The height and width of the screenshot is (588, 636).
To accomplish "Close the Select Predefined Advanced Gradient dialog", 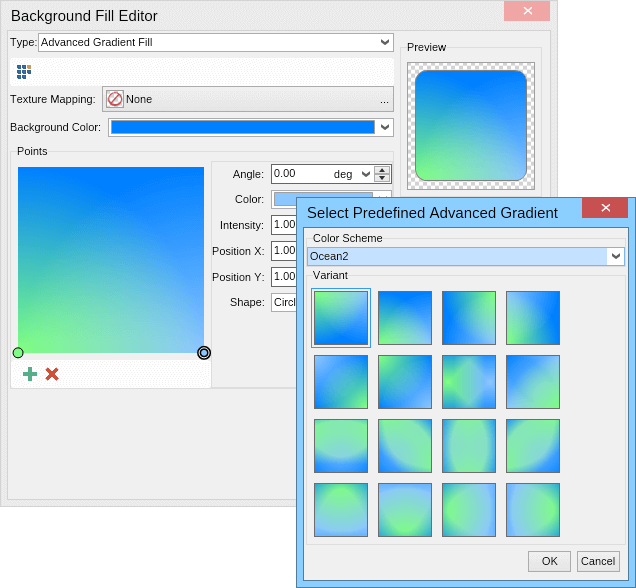I will [x=604, y=208].
